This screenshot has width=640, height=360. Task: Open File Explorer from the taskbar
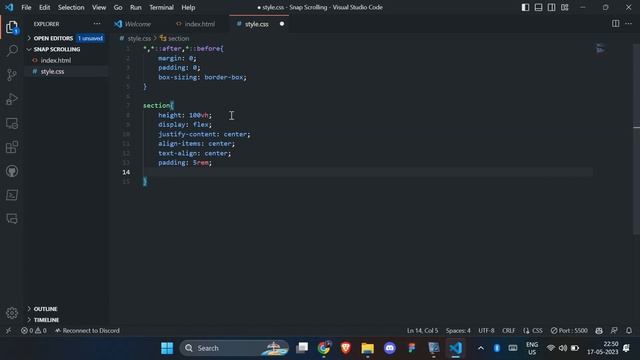(367, 348)
